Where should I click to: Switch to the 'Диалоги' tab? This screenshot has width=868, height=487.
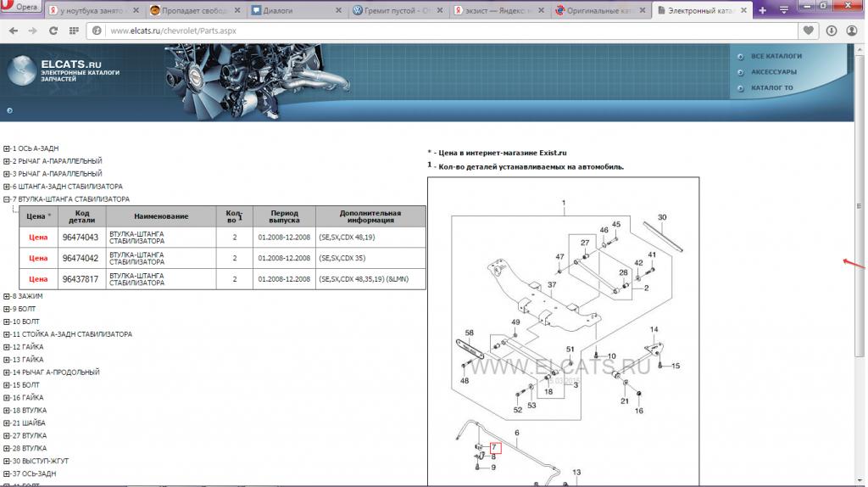pos(296,10)
